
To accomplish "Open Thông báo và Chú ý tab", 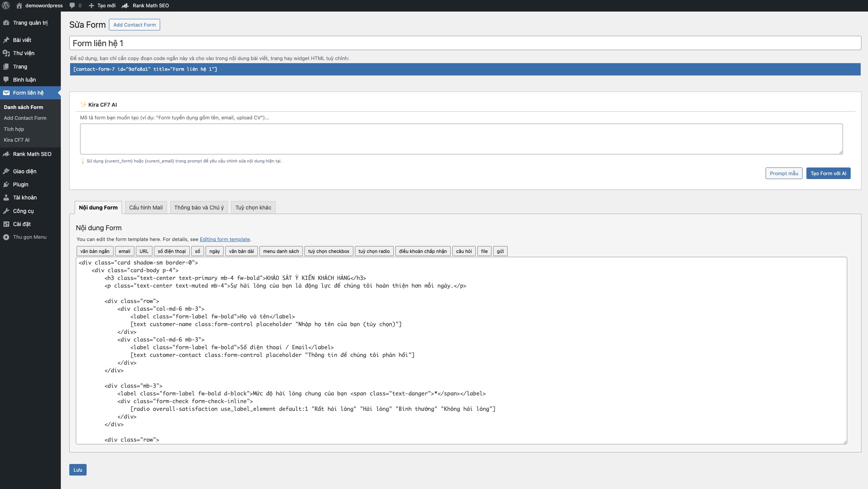I will click(x=199, y=208).
